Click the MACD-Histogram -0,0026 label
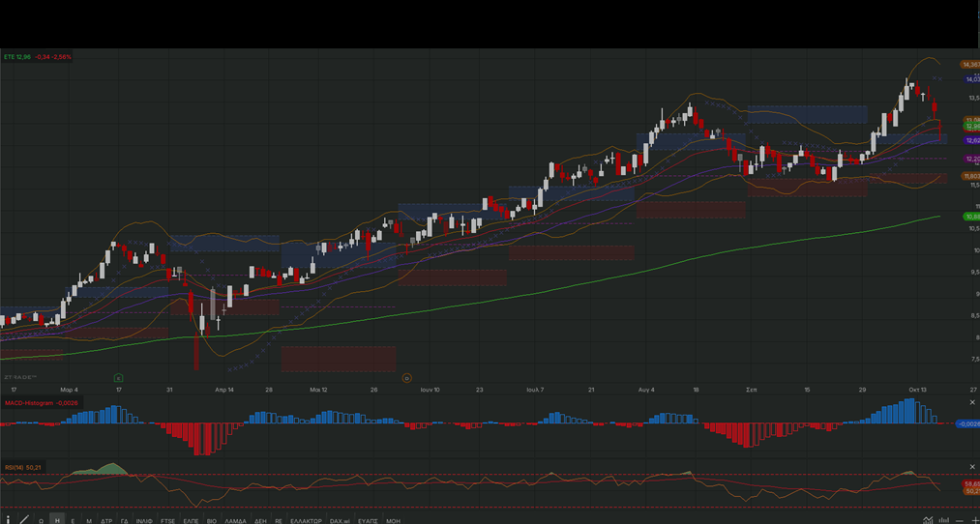The height and width of the screenshot is (524, 980). pos(42,403)
